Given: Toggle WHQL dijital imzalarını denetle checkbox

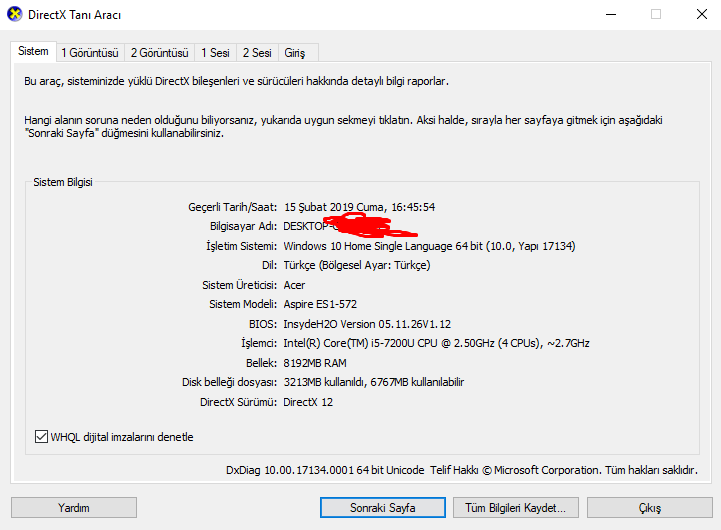Looking at the screenshot, I should click(41, 437).
